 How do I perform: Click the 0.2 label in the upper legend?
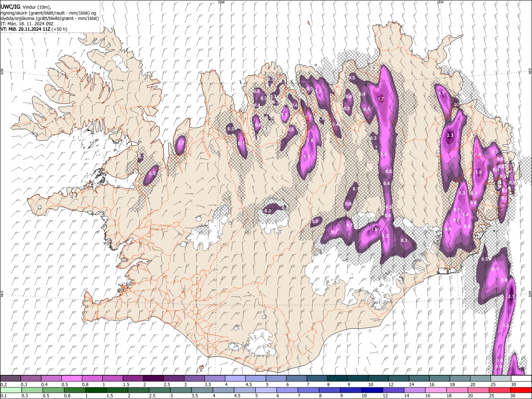4,384
